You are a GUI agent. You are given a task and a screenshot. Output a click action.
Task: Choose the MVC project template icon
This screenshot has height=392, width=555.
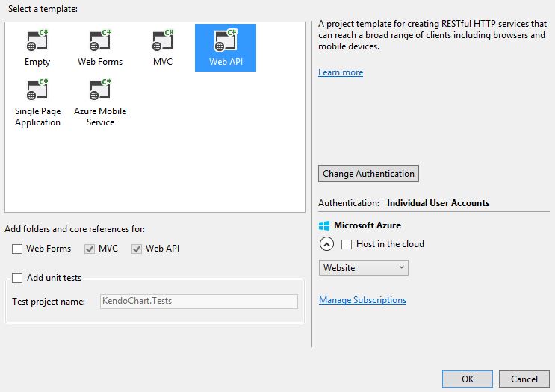[x=163, y=40]
